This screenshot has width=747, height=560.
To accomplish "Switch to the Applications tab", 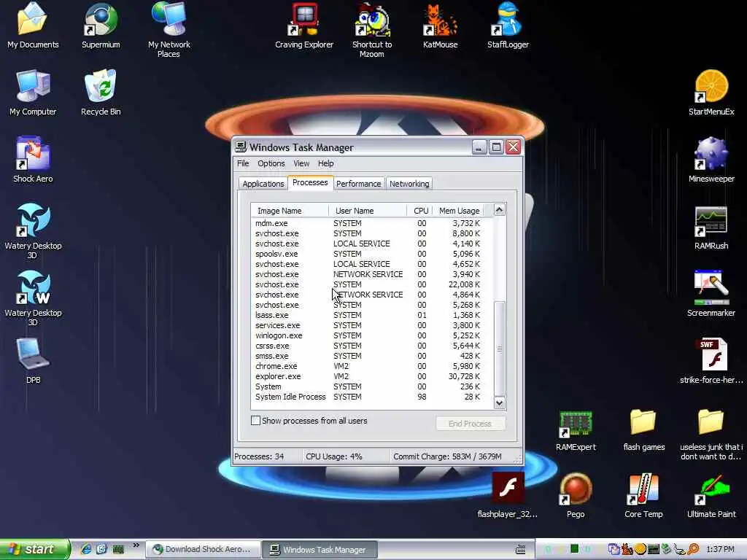I will pos(263,184).
